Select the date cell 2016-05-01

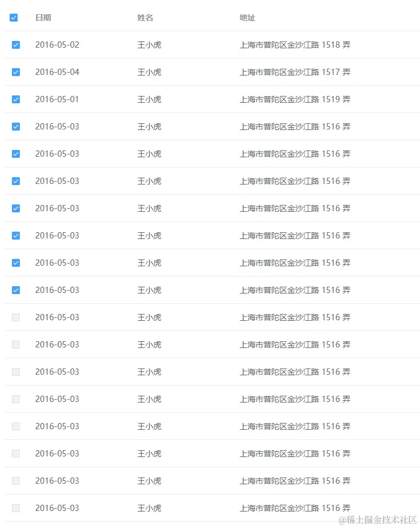[57, 99]
